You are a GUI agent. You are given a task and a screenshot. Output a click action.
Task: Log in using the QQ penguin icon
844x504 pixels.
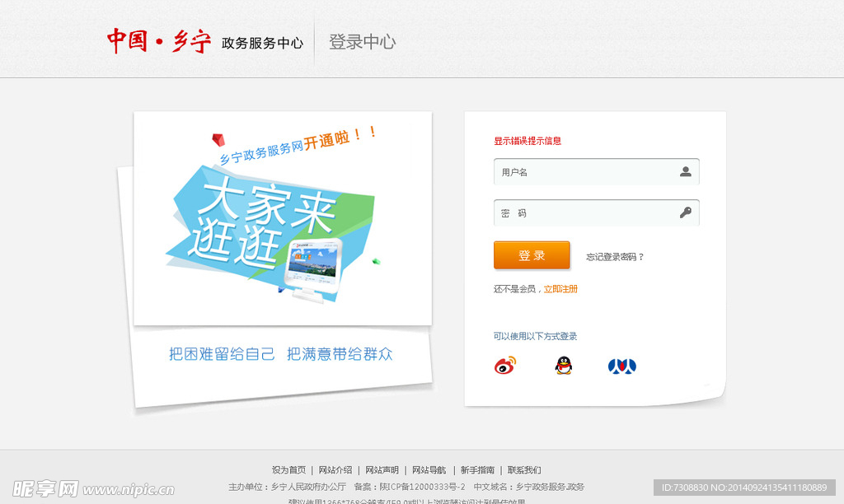coord(563,366)
